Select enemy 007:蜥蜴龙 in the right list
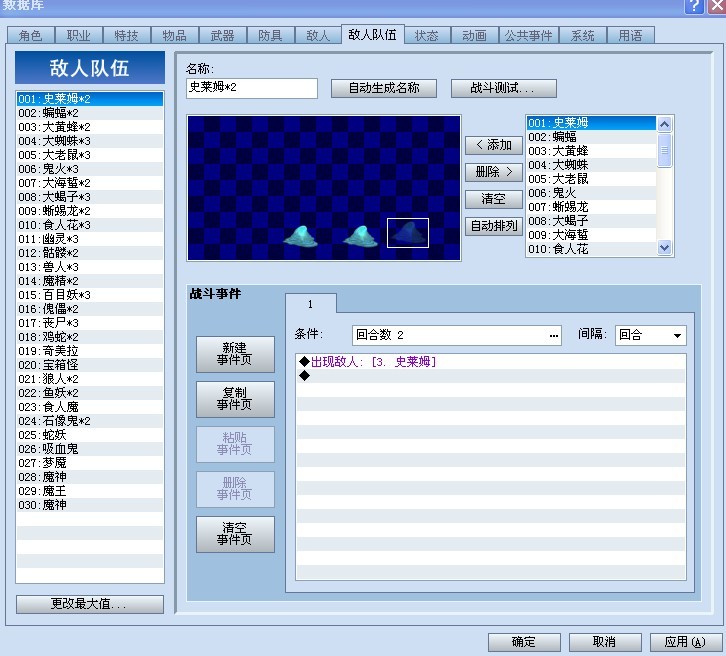This screenshot has height=656, width=726. pos(591,207)
